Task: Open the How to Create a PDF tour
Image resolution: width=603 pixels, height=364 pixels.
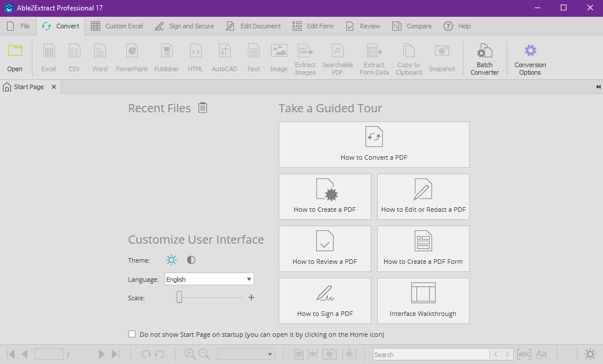Action: click(324, 197)
